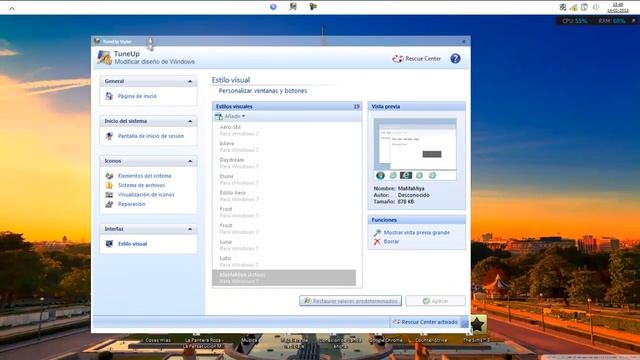Click the Estilo visual monitor icon
This screenshot has height=360, width=640.
(109, 244)
